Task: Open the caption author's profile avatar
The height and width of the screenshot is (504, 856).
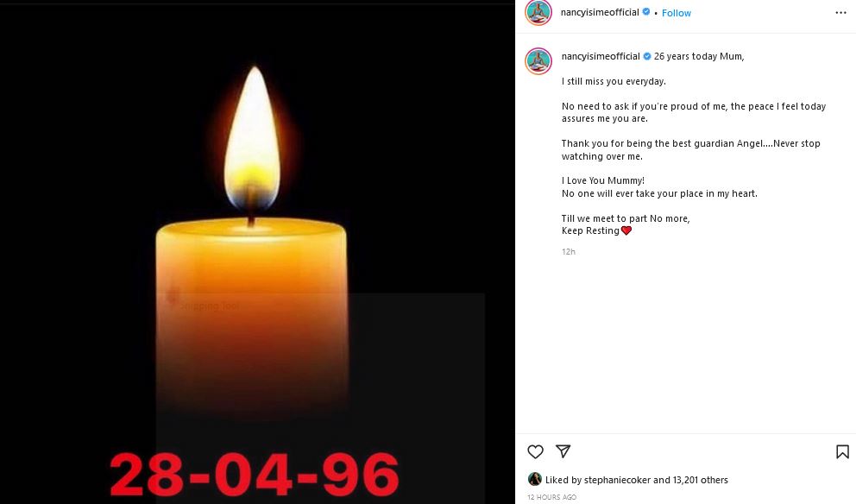Action: (x=538, y=60)
